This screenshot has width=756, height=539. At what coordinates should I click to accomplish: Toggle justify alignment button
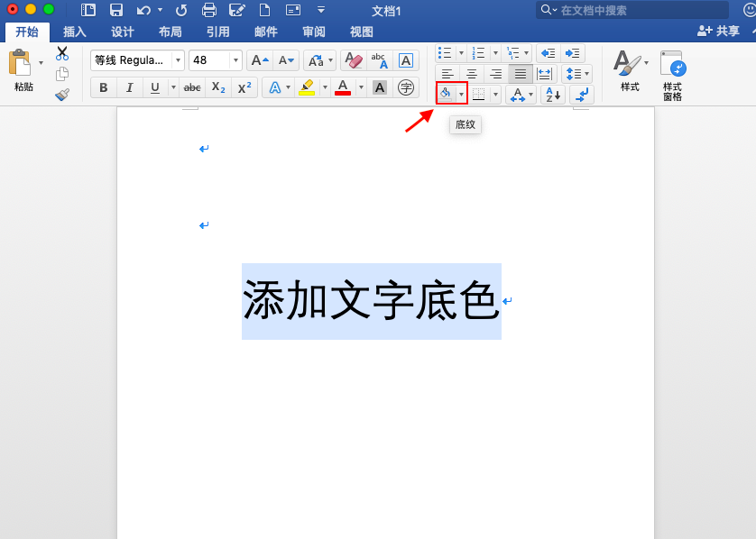tap(521, 74)
